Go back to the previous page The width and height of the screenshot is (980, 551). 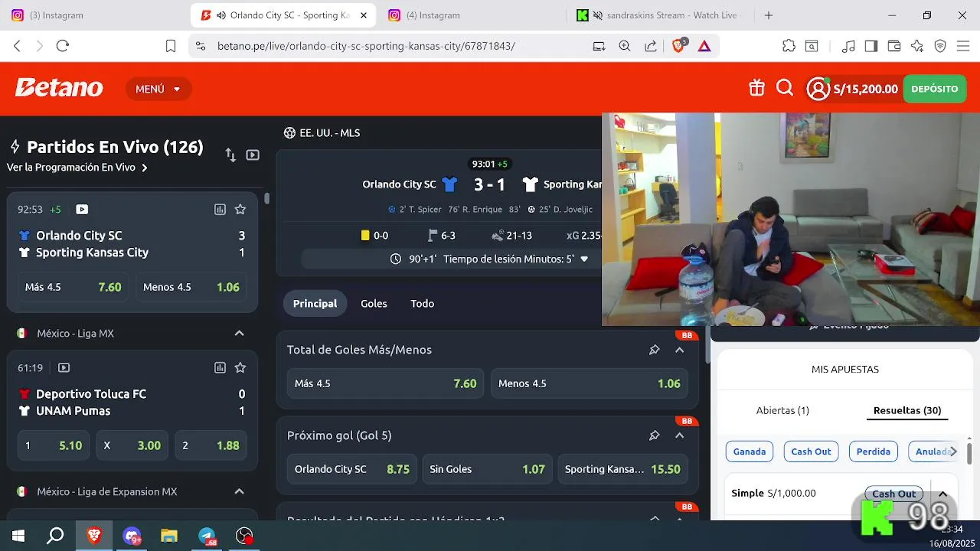tap(17, 46)
